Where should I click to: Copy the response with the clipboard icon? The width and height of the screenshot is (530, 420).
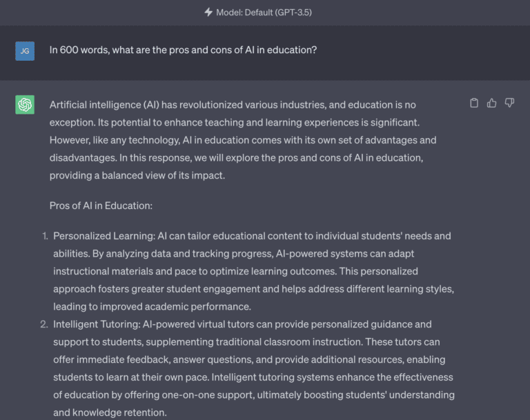point(474,103)
